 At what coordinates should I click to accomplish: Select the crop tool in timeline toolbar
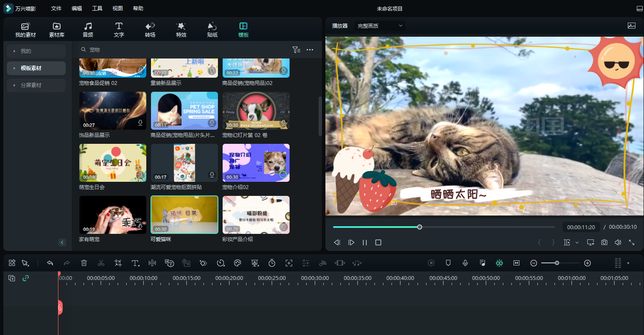(x=118, y=263)
